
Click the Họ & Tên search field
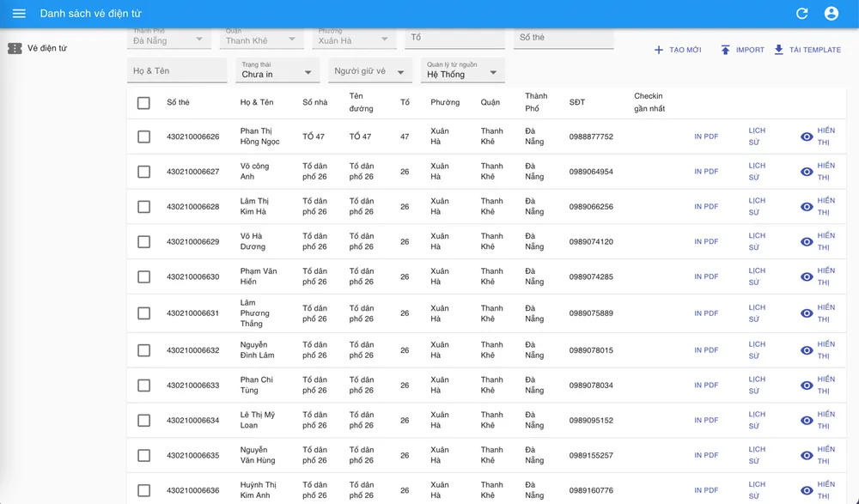[178, 71]
